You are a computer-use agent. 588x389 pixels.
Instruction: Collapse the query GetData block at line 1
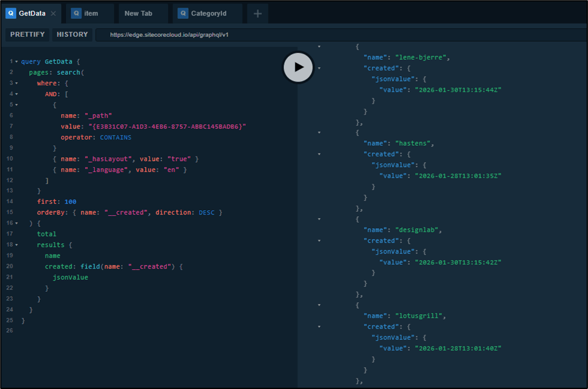point(16,62)
